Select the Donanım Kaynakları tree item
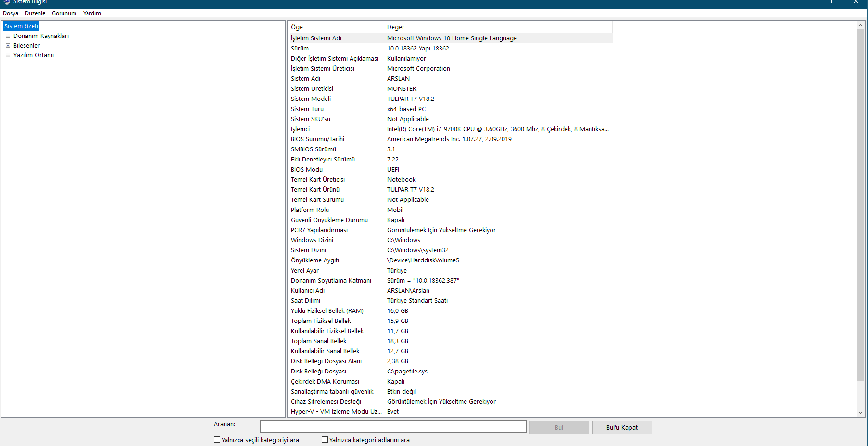Viewport: 868px width, 446px height. [41, 36]
